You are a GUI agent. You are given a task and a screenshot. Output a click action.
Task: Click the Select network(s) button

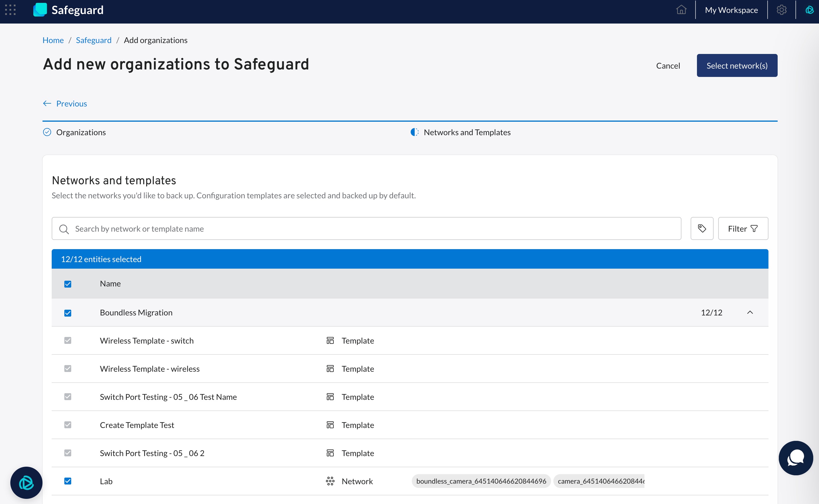tap(737, 66)
